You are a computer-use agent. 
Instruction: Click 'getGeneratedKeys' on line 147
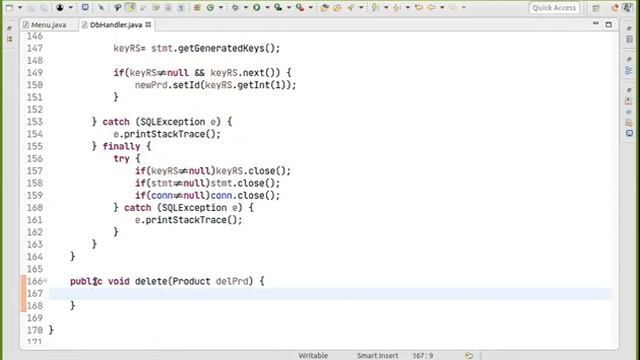pyautogui.click(x=222, y=48)
